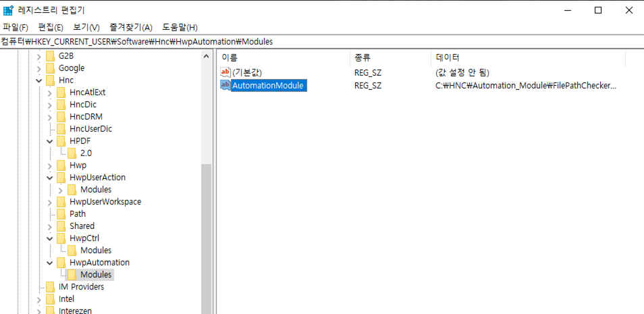Viewport: 644px width, 314px height.
Task: Open the 즐겨찾기(A) menu
Action: coord(131,28)
